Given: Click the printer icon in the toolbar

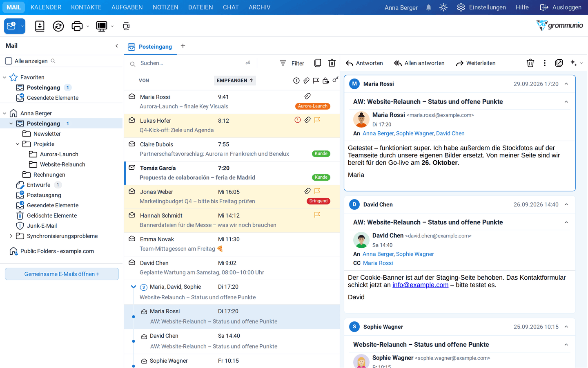Looking at the screenshot, I should 77,26.
